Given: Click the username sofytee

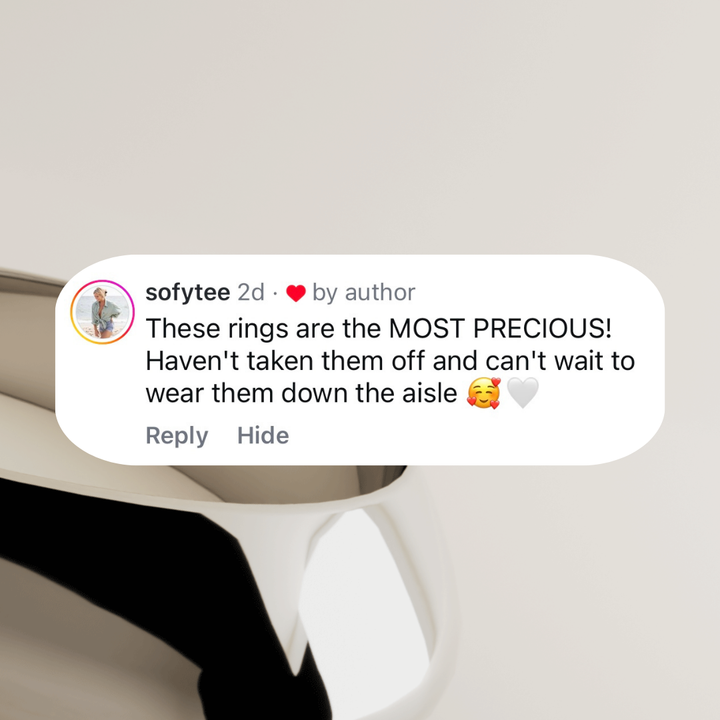Looking at the screenshot, I should 188,292.
